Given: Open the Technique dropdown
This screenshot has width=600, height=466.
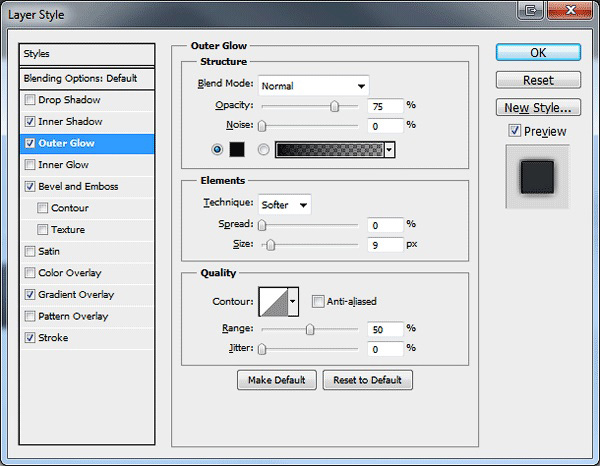Looking at the screenshot, I should tap(285, 205).
